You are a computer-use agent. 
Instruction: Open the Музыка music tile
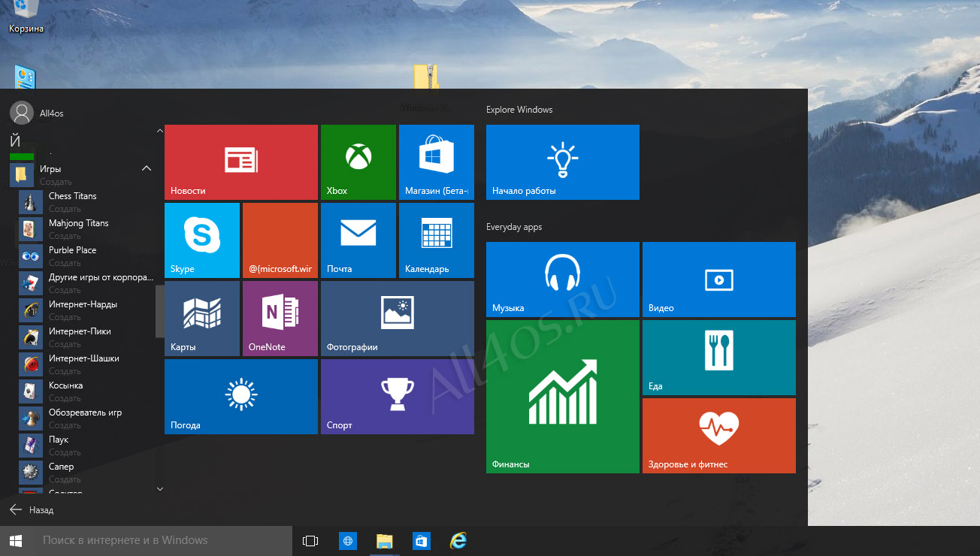[563, 280]
